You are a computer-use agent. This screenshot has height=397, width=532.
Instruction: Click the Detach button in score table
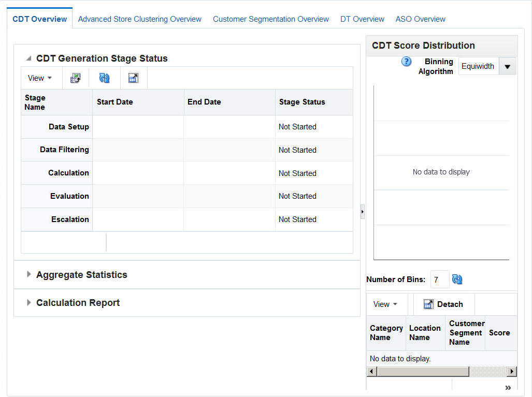(x=443, y=304)
